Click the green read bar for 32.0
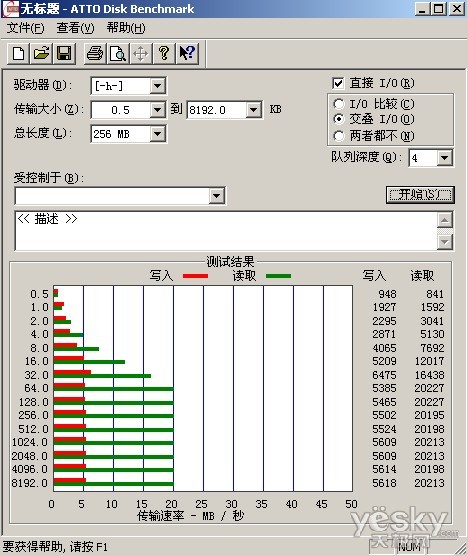The image size is (468, 556). pyautogui.click(x=102, y=376)
